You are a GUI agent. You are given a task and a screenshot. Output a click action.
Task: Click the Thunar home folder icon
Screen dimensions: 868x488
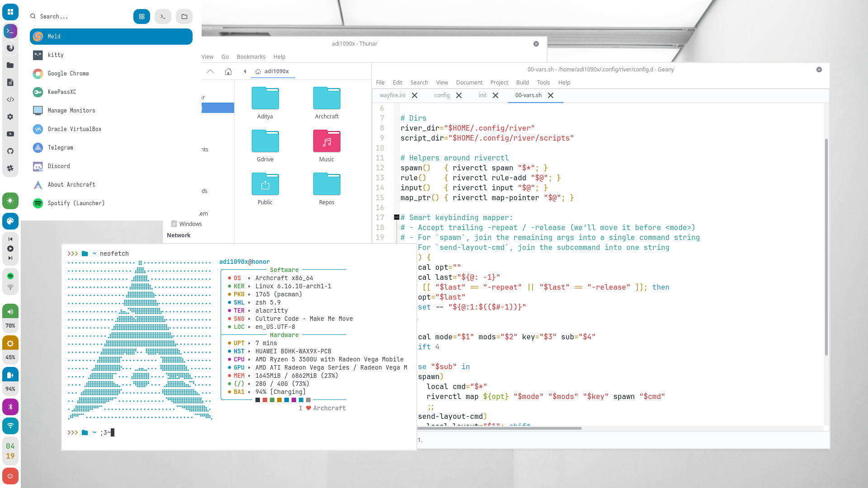coord(228,71)
